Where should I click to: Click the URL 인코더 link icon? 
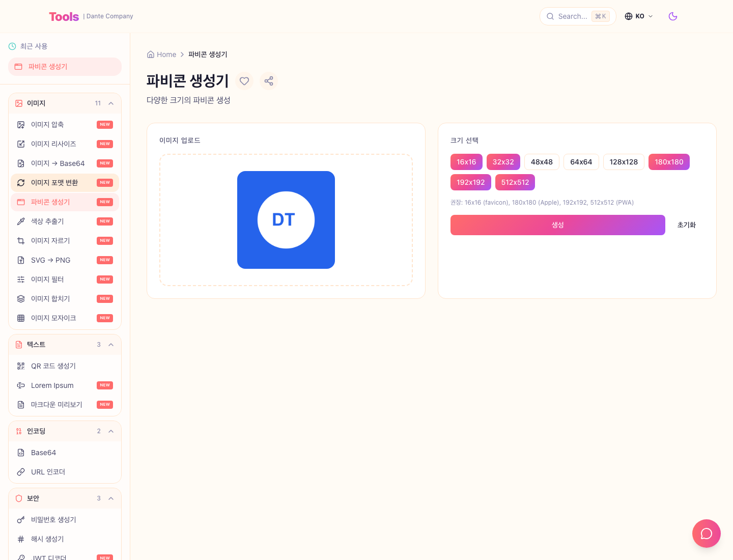(x=21, y=472)
